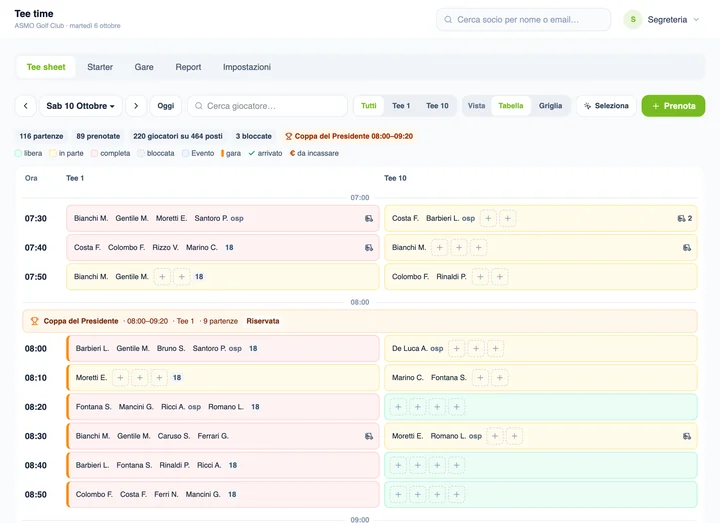
Task: Click the 3 bloccate stats chip
Action: pos(253,136)
